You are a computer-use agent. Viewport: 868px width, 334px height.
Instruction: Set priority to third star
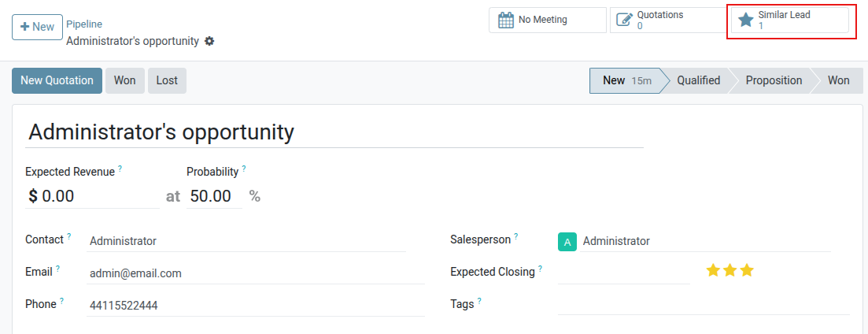click(747, 270)
